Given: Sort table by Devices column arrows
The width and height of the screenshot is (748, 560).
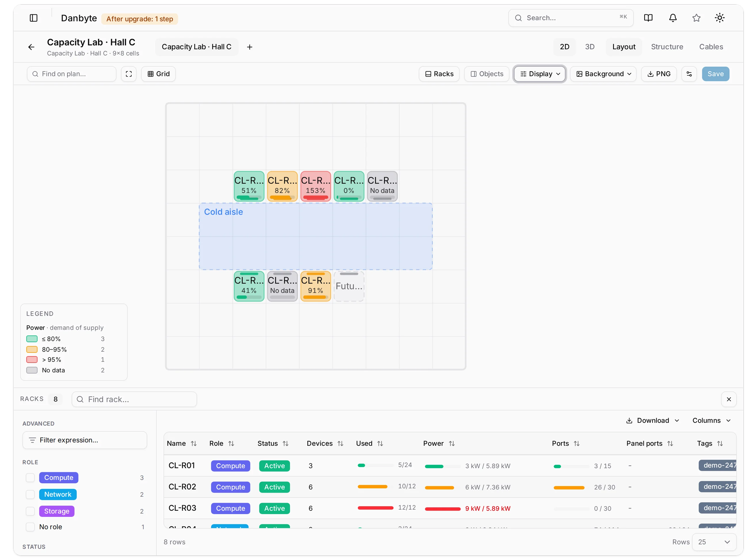Looking at the screenshot, I should 341,443.
